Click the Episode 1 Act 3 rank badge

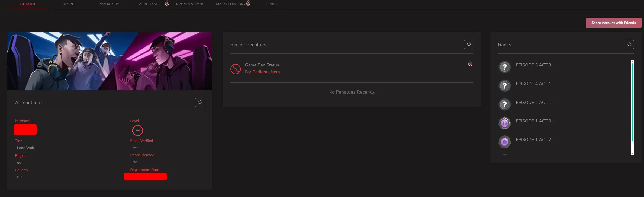[x=504, y=123]
